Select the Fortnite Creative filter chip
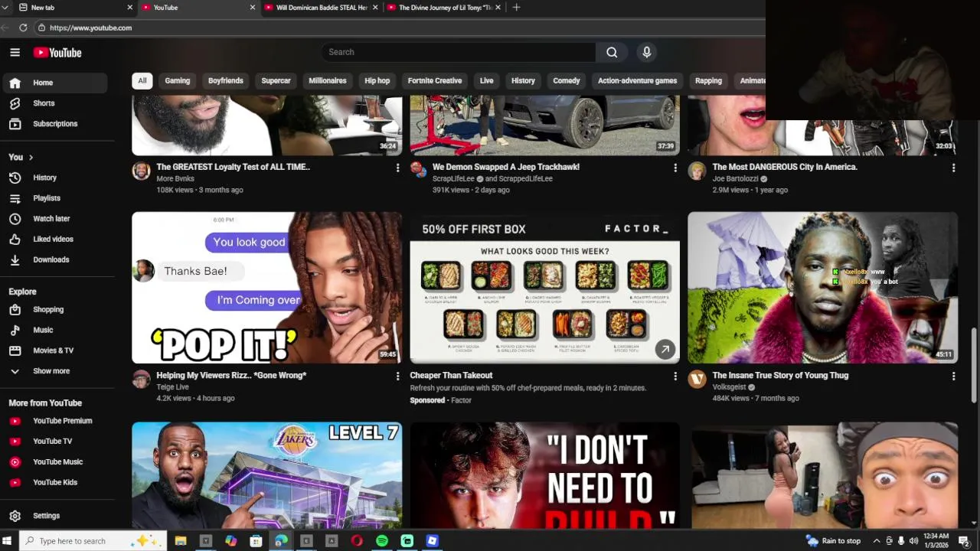 point(435,80)
